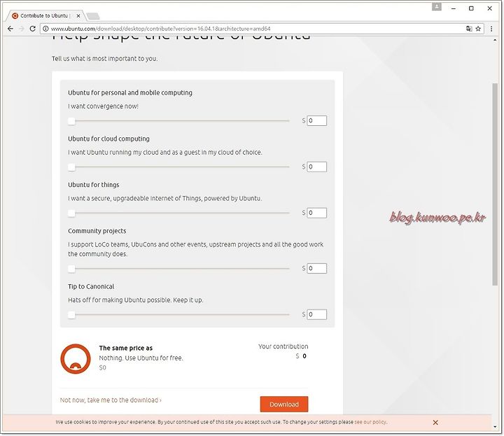The image size is (504, 436).
Task: Select the Contribute to Ubuntu tab
Action: (43, 15)
